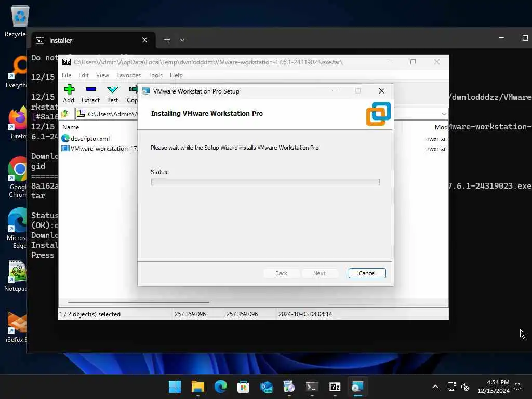The image size is (532, 399).
Task: Open the notification bell icon
Action: (x=517, y=387)
